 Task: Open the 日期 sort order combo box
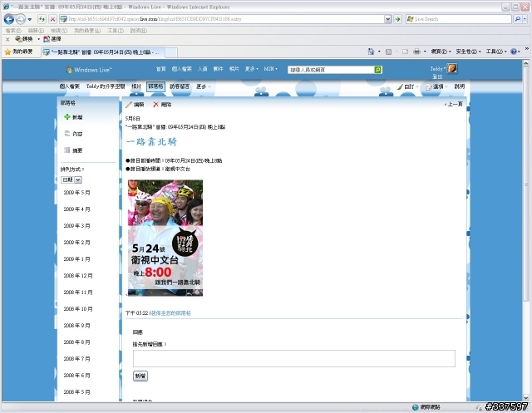tap(71, 179)
